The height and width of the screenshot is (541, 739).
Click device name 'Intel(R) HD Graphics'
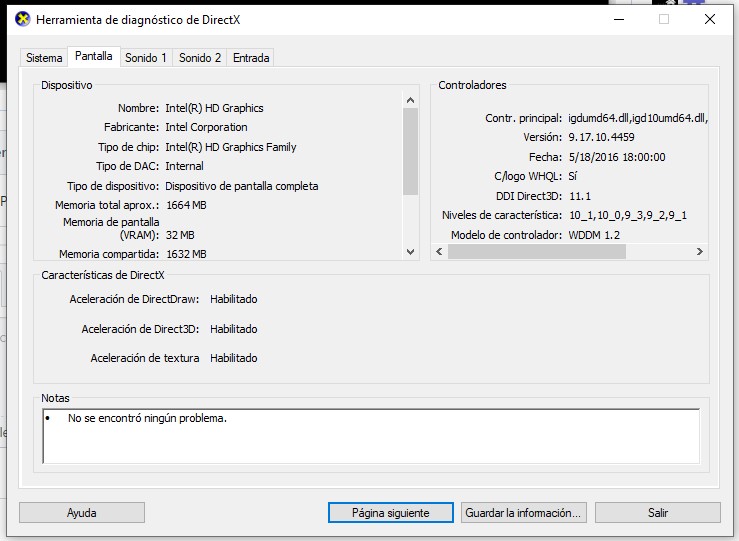[214, 108]
